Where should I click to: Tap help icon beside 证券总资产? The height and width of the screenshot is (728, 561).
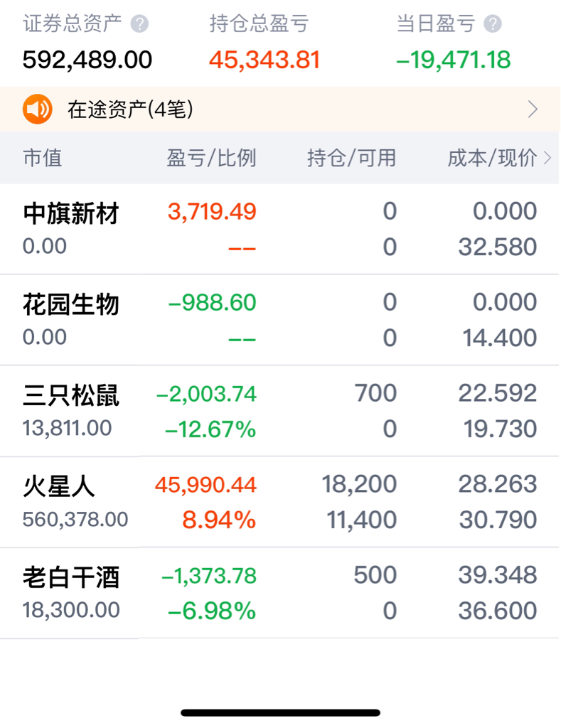pyautogui.click(x=139, y=23)
